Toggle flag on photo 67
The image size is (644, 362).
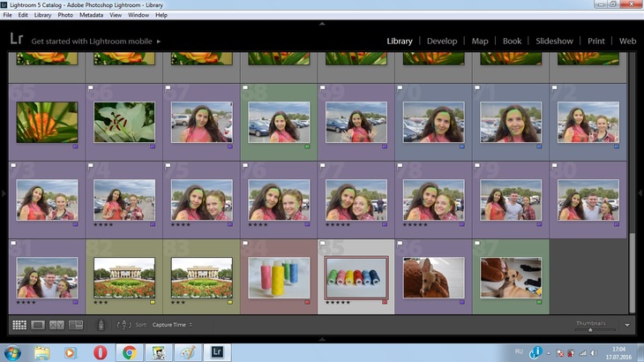coord(168,88)
